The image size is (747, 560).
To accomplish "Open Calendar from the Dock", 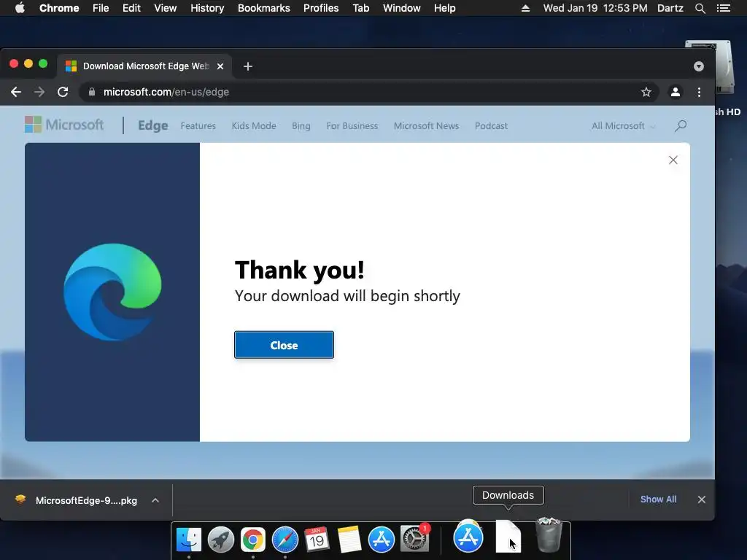I will (x=317, y=540).
